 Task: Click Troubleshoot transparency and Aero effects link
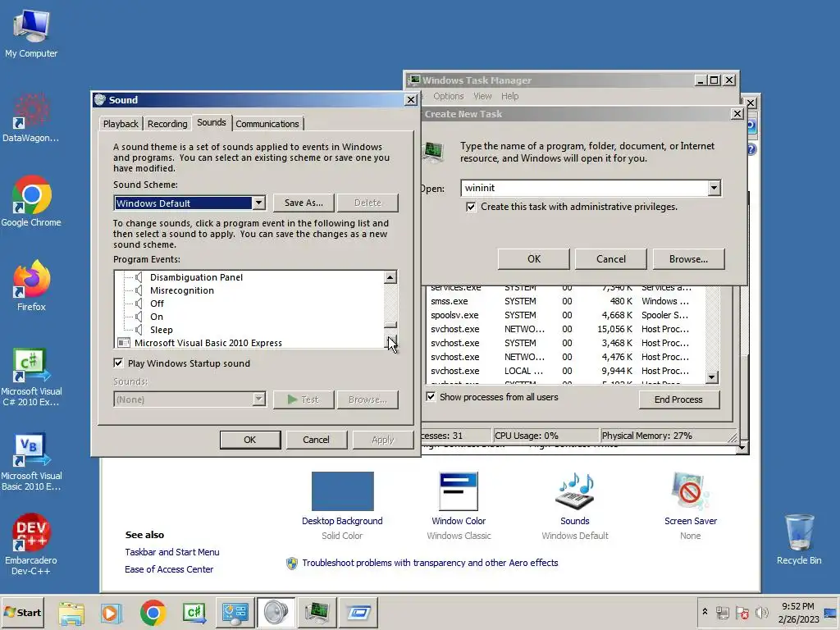[430, 563]
